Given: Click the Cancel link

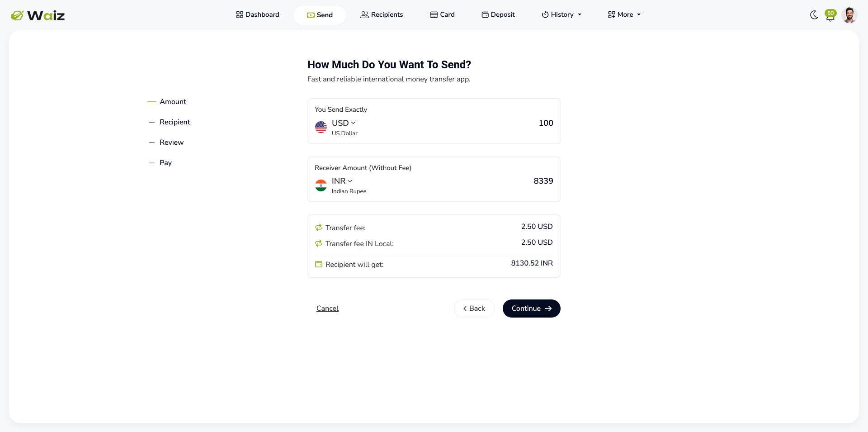Looking at the screenshot, I should coord(327,309).
